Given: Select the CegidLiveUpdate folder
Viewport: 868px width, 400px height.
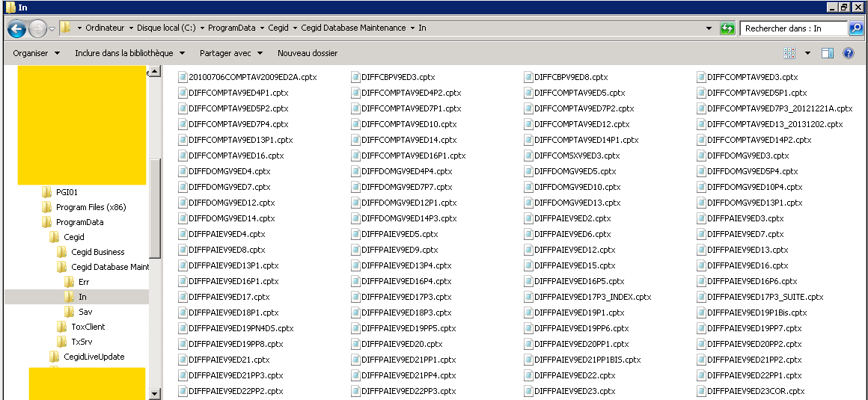Looking at the screenshot, I should point(93,357).
